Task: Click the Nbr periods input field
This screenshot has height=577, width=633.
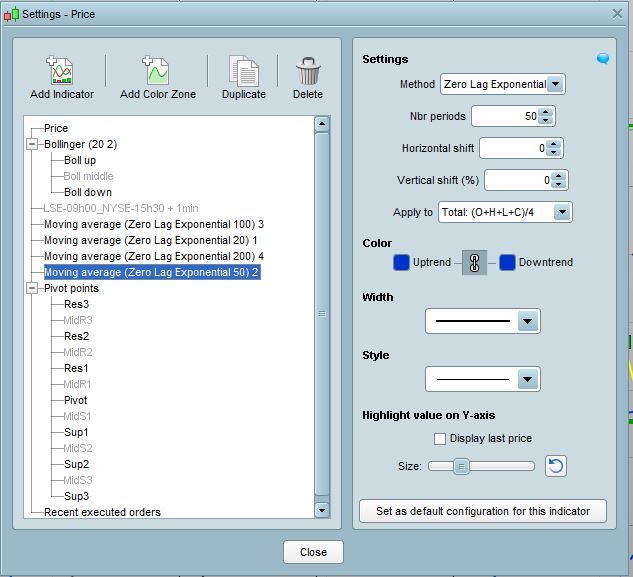Action: [x=505, y=116]
